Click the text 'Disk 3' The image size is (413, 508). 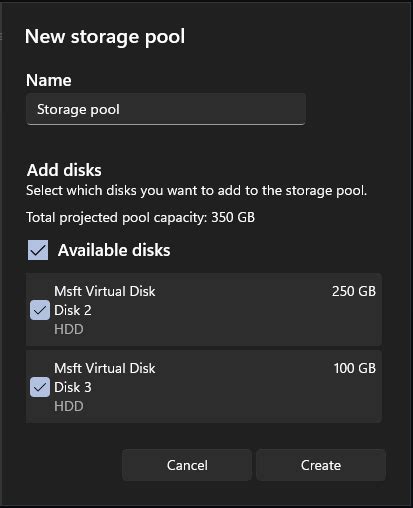click(x=73, y=387)
